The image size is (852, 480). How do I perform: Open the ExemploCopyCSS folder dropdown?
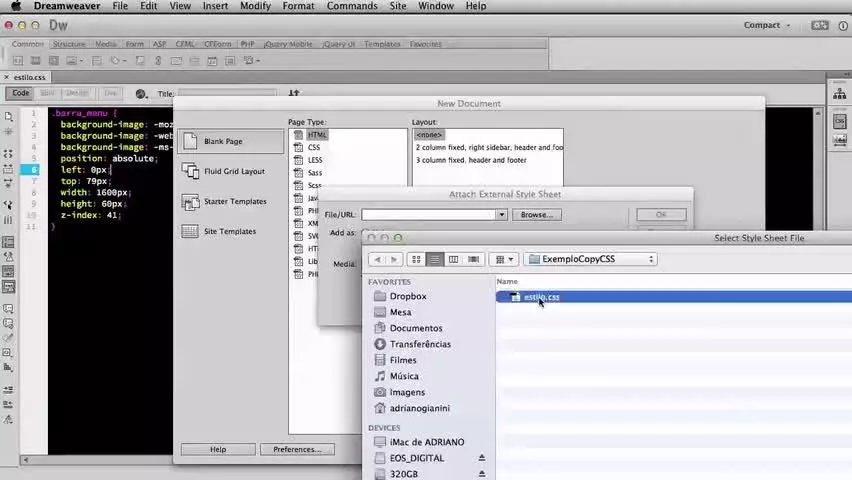click(x=591, y=259)
